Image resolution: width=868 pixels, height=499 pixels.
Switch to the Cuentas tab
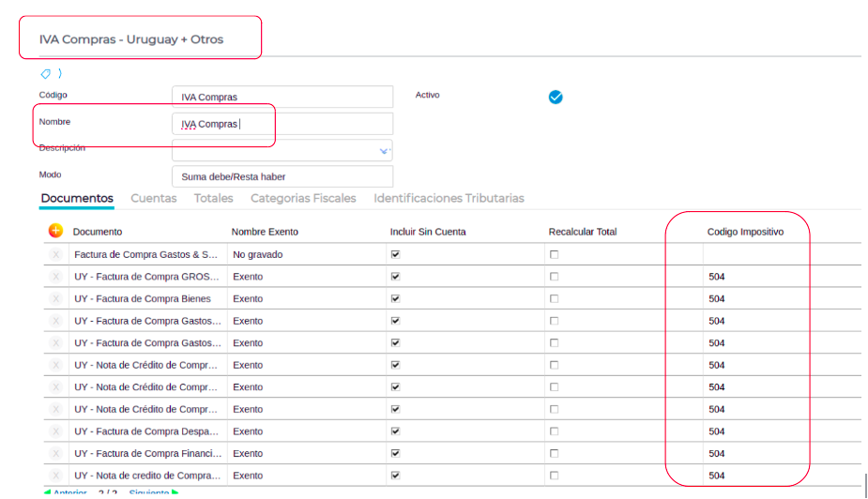[x=153, y=198]
